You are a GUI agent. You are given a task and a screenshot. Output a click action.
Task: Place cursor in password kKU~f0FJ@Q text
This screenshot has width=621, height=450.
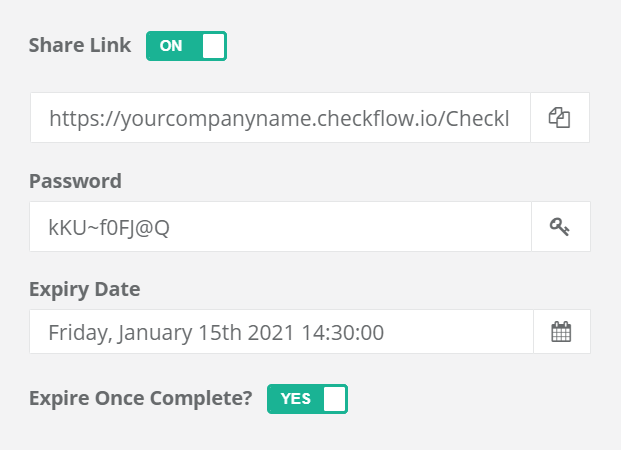click(109, 227)
